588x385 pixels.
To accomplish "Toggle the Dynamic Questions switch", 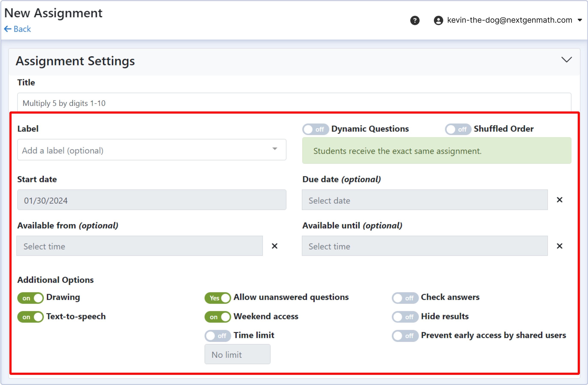I will coord(315,129).
